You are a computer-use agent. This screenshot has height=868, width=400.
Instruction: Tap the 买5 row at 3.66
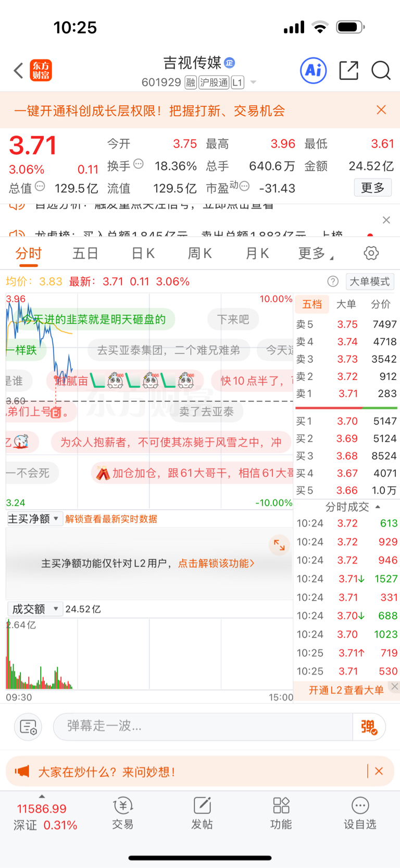pos(346,491)
